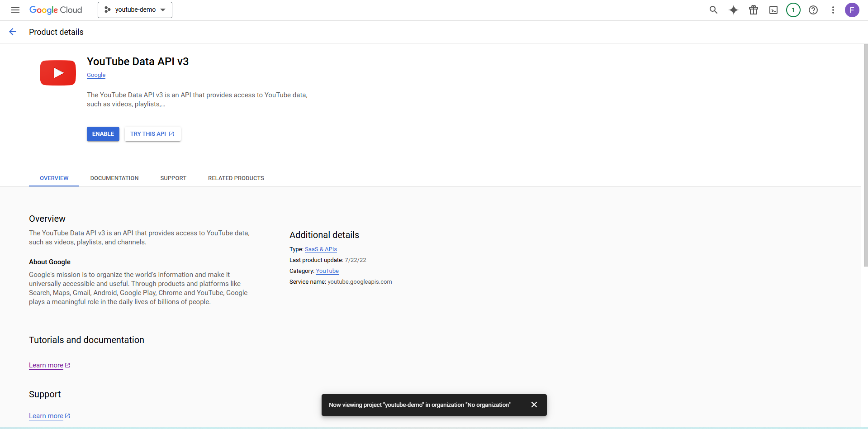Open the YouTube category link
This screenshot has height=429, width=868.
(x=327, y=271)
